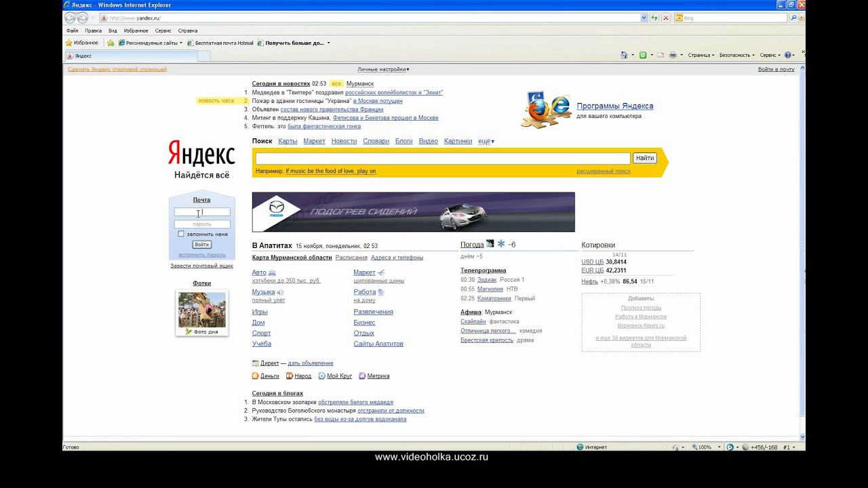Viewport: 868px width, 488px height.
Task: Expand the Страница command bar menu
Action: [701, 55]
